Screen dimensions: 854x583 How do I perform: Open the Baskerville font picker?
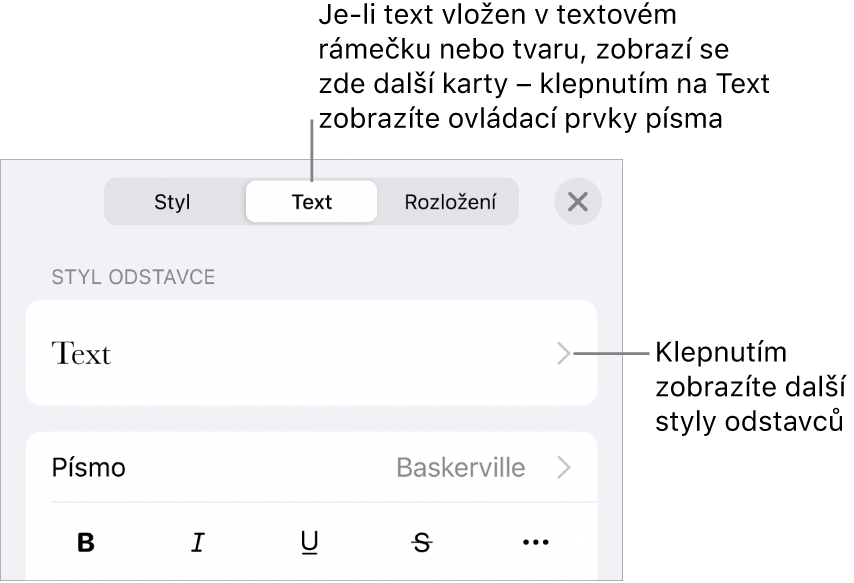(461, 467)
